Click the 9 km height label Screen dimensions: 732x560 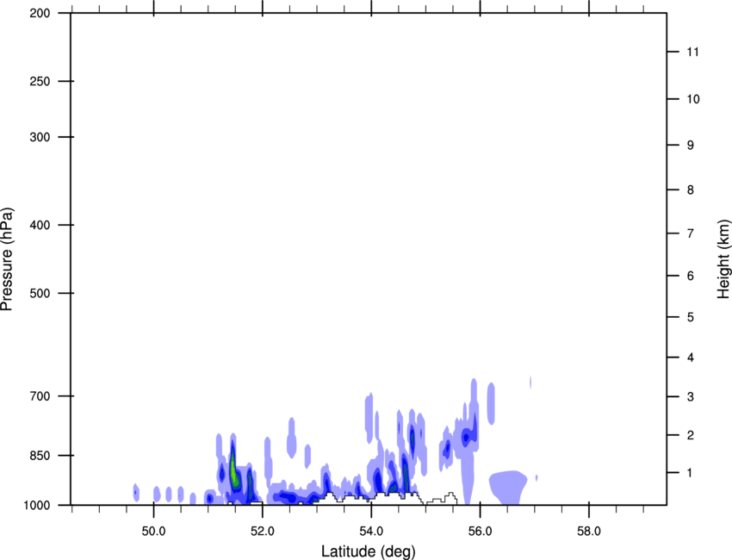691,146
